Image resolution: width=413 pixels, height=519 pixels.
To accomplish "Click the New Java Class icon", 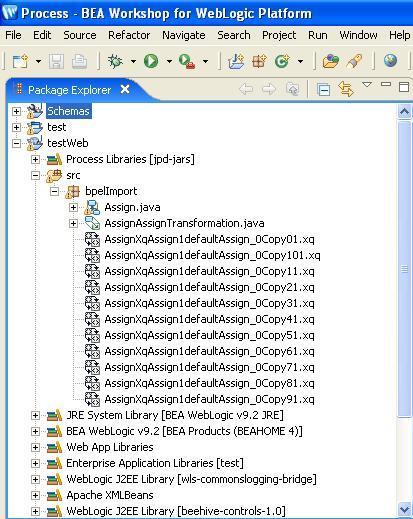I will tap(282, 61).
